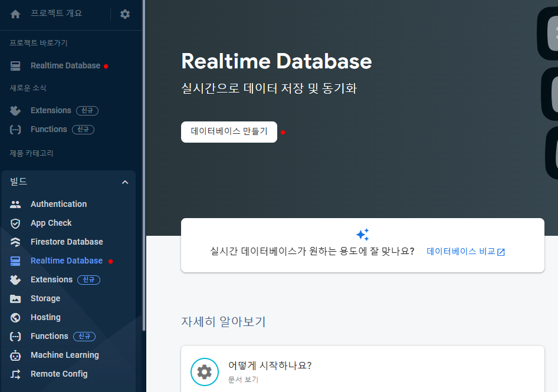Click Extensions puzzle icon under 새로운 소식

[x=15, y=111]
